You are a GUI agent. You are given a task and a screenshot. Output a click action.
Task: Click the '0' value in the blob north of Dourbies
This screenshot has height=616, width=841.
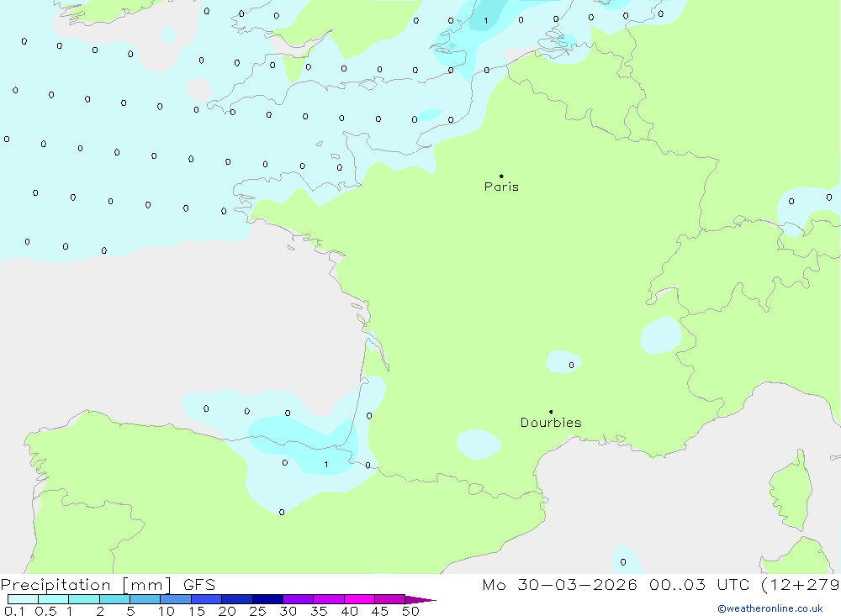point(571,365)
